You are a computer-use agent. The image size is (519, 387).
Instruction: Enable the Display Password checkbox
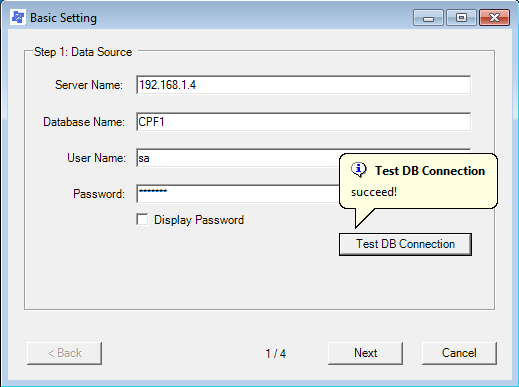[x=142, y=220]
